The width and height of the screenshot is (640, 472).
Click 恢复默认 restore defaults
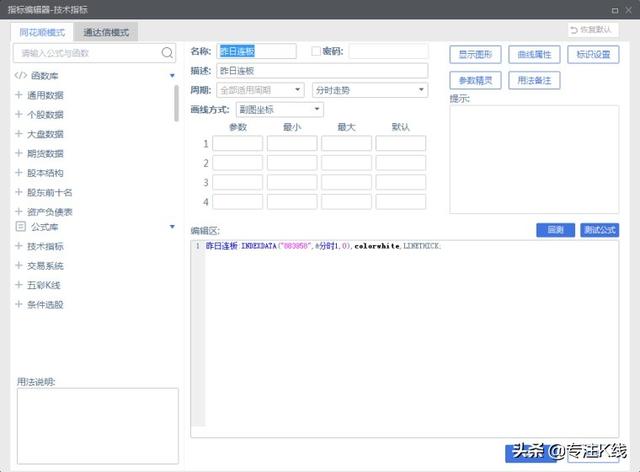point(593,30)
